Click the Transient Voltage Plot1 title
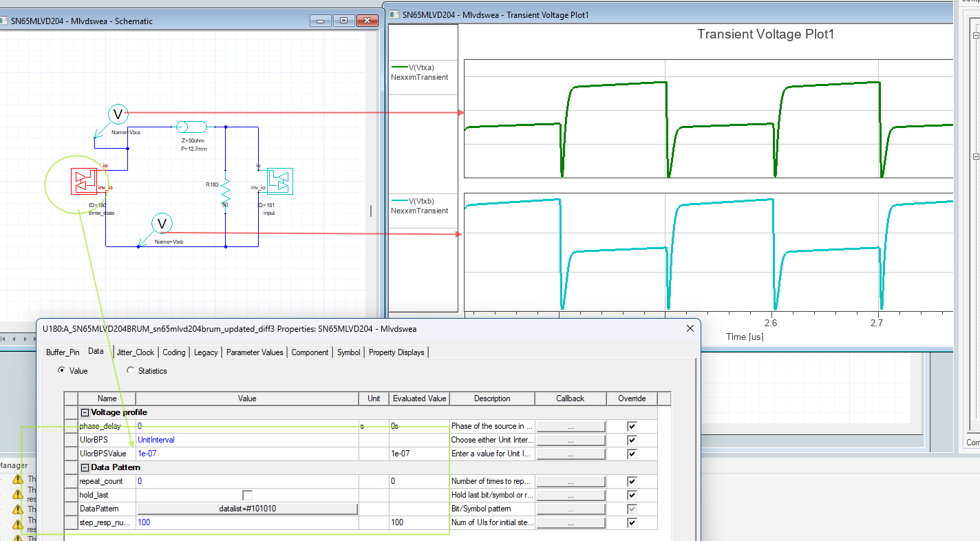Viewport: 980px width, 541px height. 765,34
